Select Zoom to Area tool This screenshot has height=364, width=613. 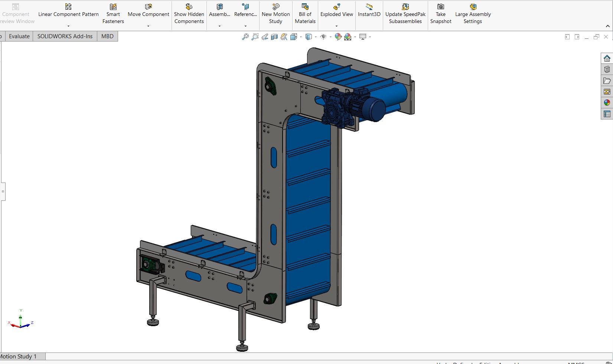pyautogui.click(x=255, y=37)
